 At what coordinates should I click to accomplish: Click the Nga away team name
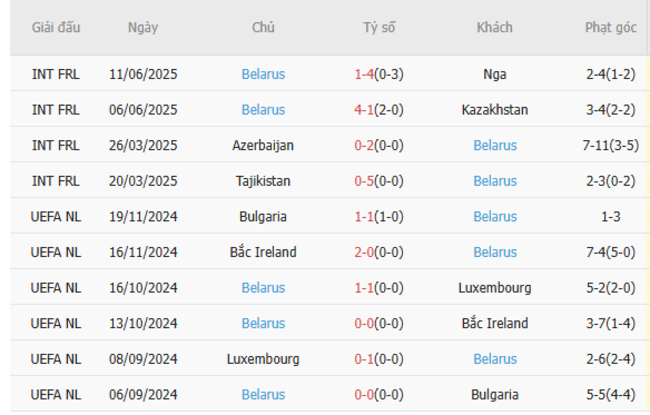495,74
